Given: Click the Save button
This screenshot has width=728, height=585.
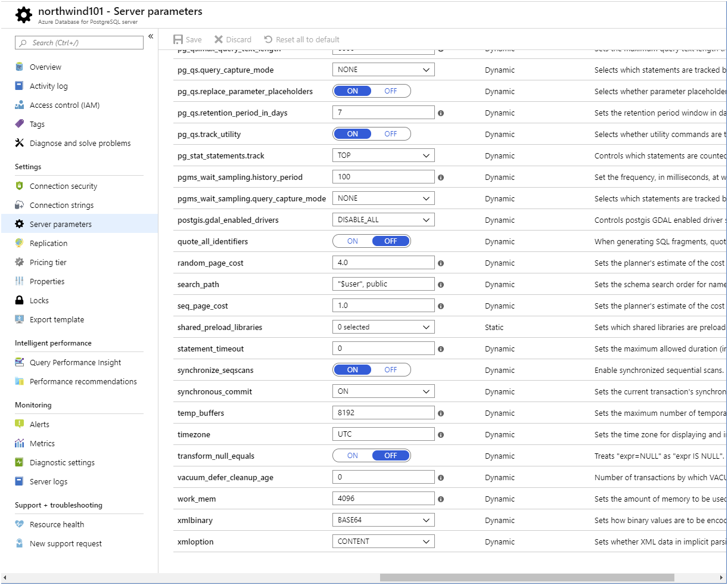Looking at the screenshot, I should (x=188, y=39).
